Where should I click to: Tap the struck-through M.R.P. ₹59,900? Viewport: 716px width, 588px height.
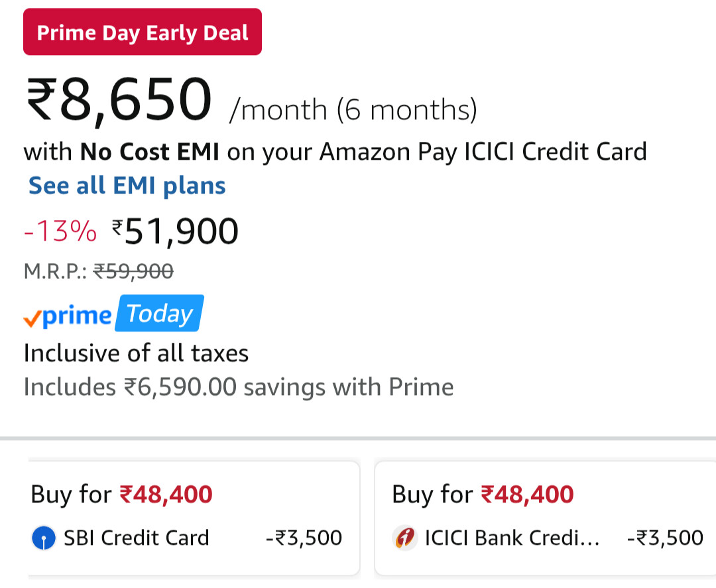coord(133,271)
